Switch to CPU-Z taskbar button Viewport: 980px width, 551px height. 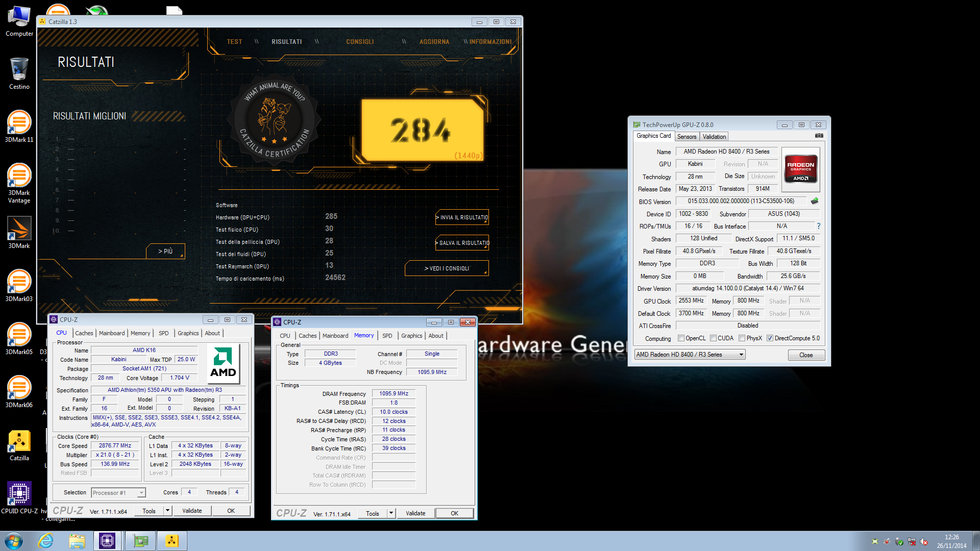tap(108, 541)
